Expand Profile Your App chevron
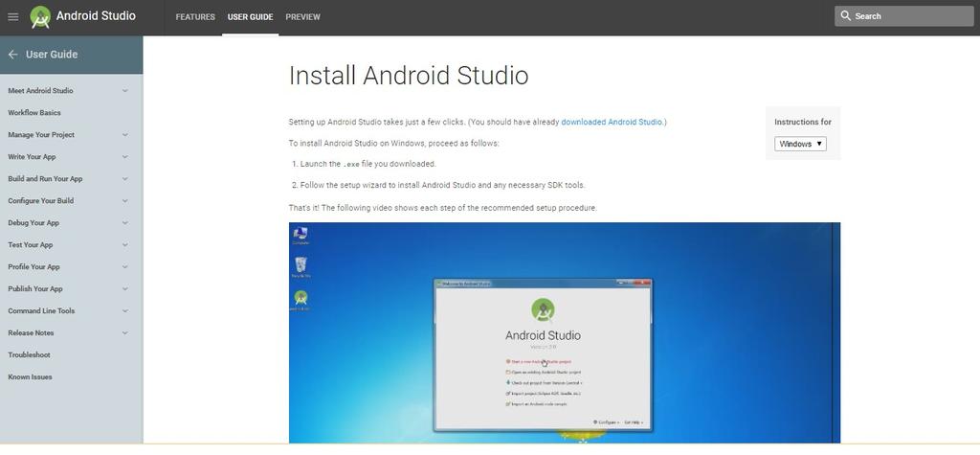This screenshot has width=980, height=455. pos(125,266)
